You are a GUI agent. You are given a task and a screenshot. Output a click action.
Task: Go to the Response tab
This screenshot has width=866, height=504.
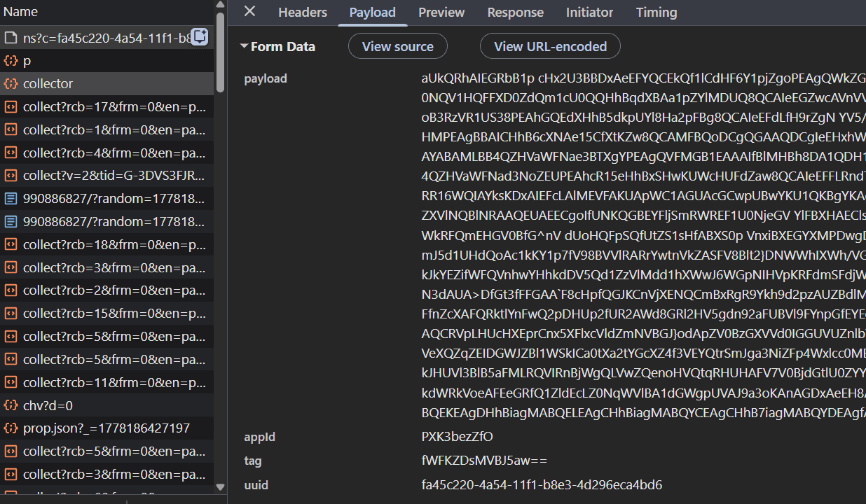516,13
